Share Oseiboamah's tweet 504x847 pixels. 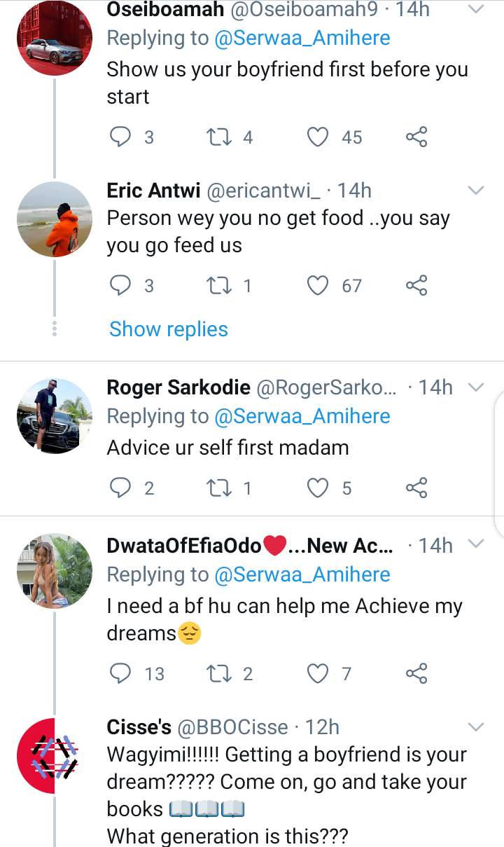416,137
